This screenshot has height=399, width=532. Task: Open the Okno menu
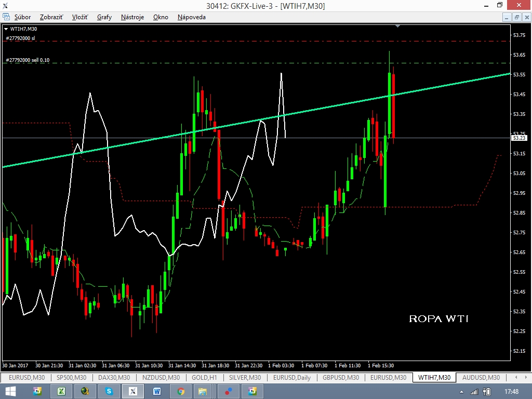[x=161, y=17]
